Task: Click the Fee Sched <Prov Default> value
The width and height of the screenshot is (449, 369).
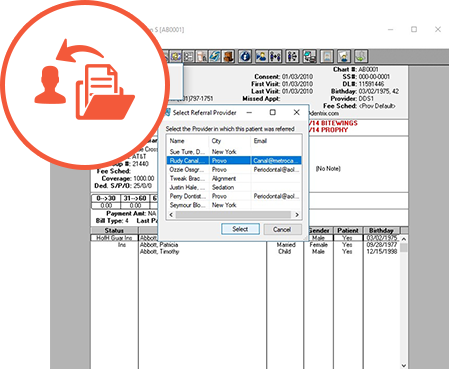Action: pos(377,106)
